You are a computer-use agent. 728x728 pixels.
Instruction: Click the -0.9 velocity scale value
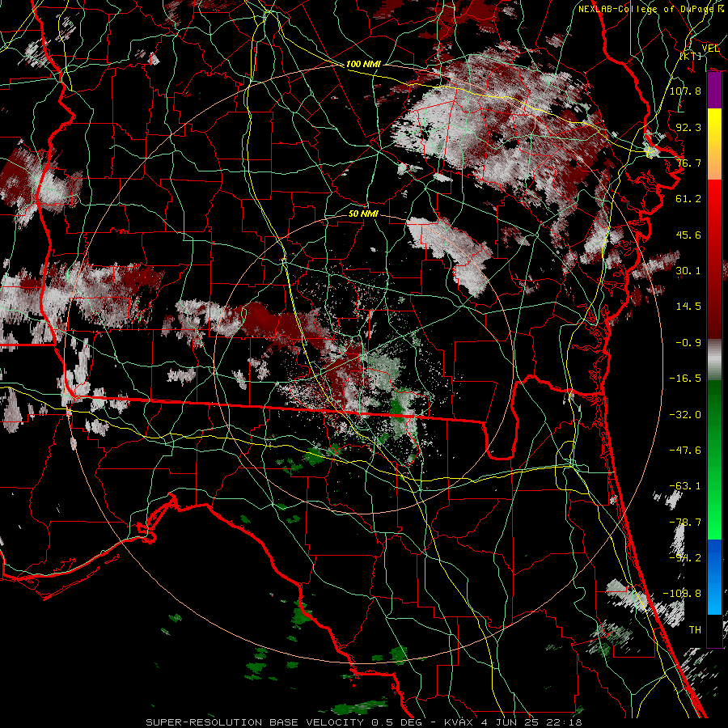coord(688,343)
